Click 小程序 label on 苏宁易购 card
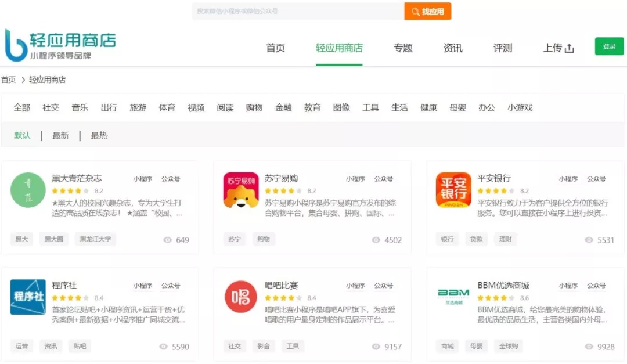The image size is (627, 364). 355,179
